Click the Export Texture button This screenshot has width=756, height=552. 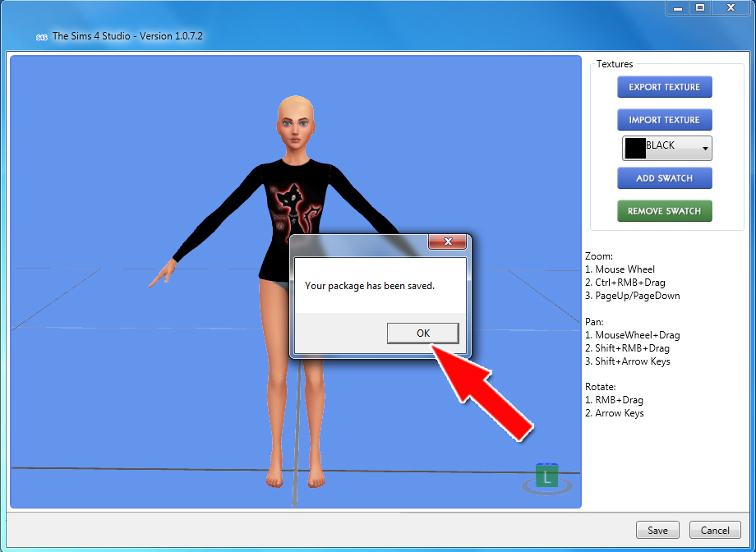[x=665, y=87]
